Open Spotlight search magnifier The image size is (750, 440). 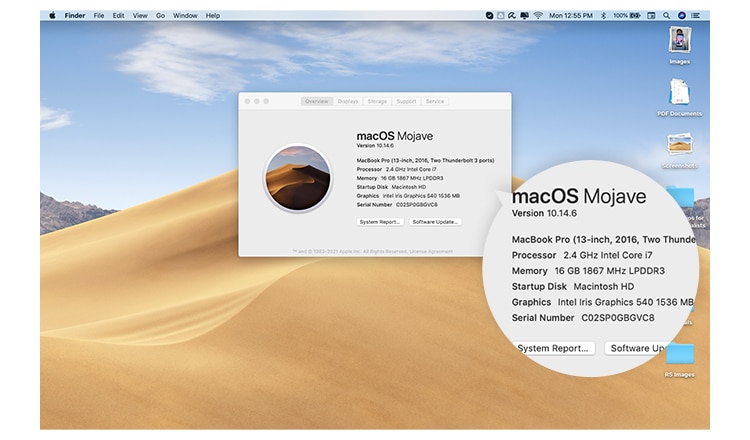(666, 16)
